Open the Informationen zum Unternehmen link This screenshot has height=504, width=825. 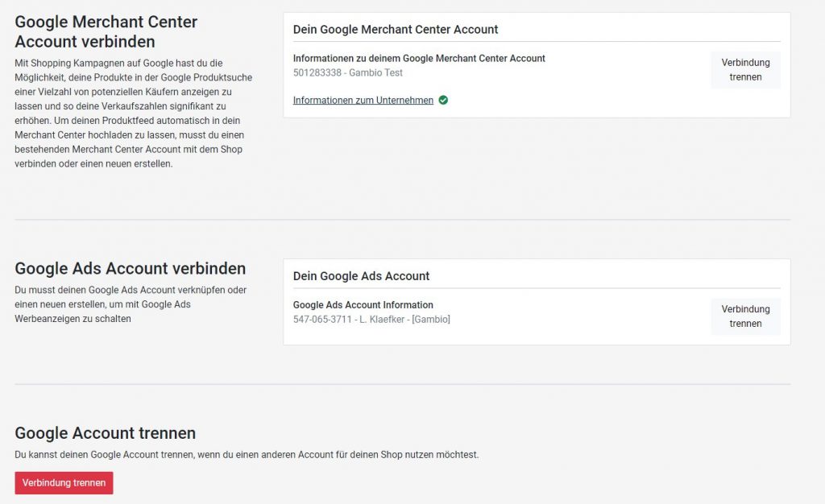point(363,101)
